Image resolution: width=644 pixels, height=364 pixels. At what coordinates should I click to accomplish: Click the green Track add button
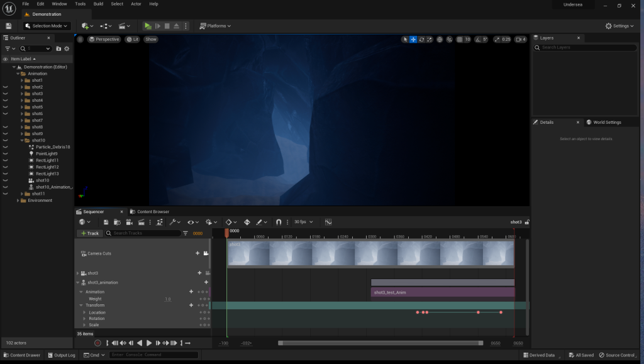tap(90, 233)
